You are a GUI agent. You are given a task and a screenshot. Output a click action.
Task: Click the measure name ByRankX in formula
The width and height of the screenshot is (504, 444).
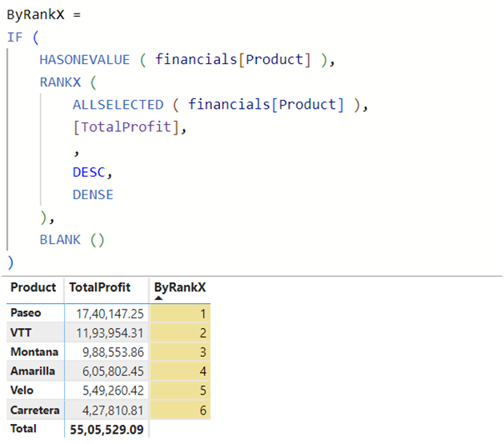pyautogui.click(x=36, y=14)
